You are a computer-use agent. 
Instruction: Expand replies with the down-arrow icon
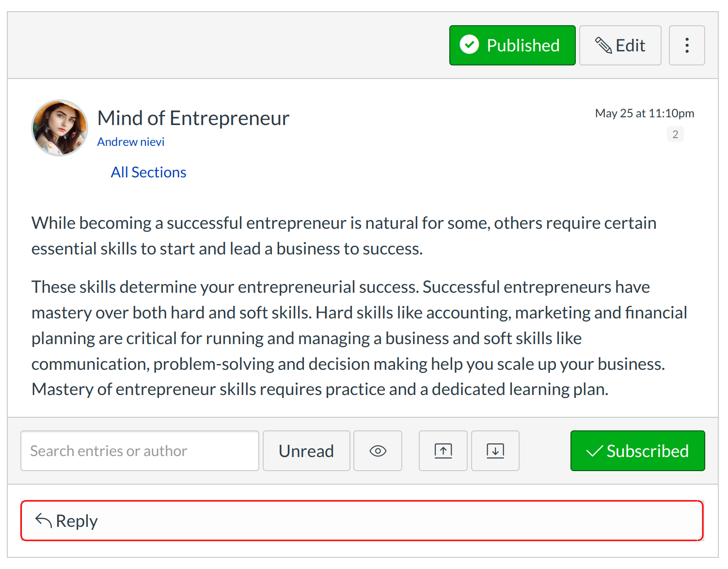[x=495, y=451]
